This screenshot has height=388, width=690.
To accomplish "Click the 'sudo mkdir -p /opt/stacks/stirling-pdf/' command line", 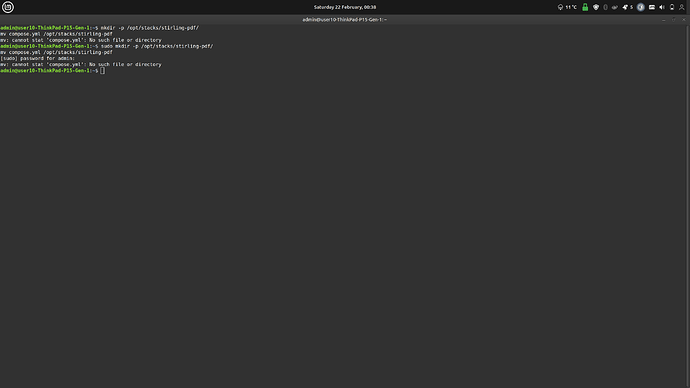I will pyautogui.click(x=157, y=46).
